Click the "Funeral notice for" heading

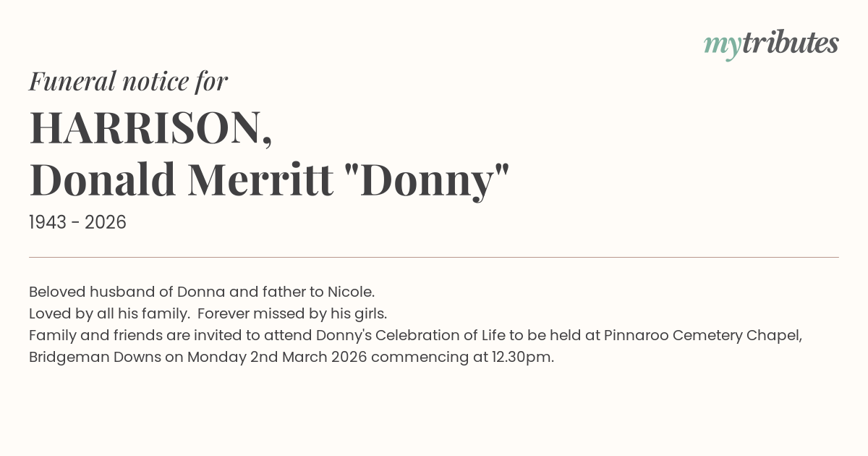click(128, 81)
